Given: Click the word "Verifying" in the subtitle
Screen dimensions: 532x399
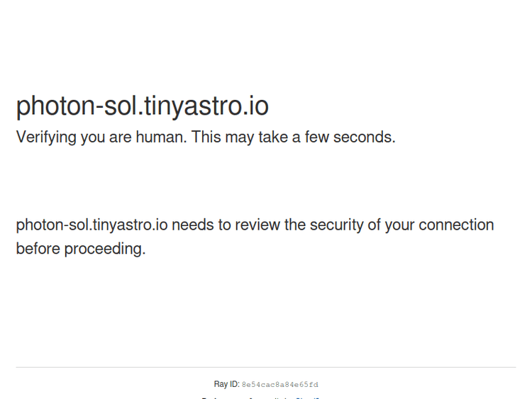Looking at the screenshot, I should pos(46,137).
